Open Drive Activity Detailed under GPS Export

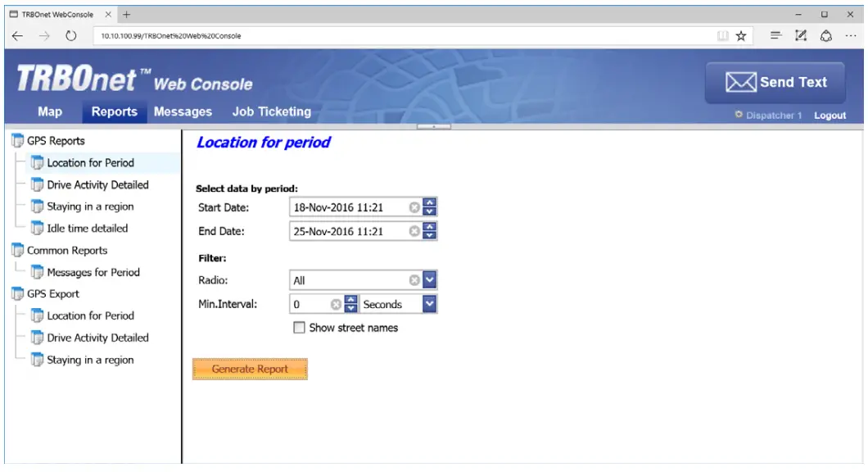[x=97, y=338]
